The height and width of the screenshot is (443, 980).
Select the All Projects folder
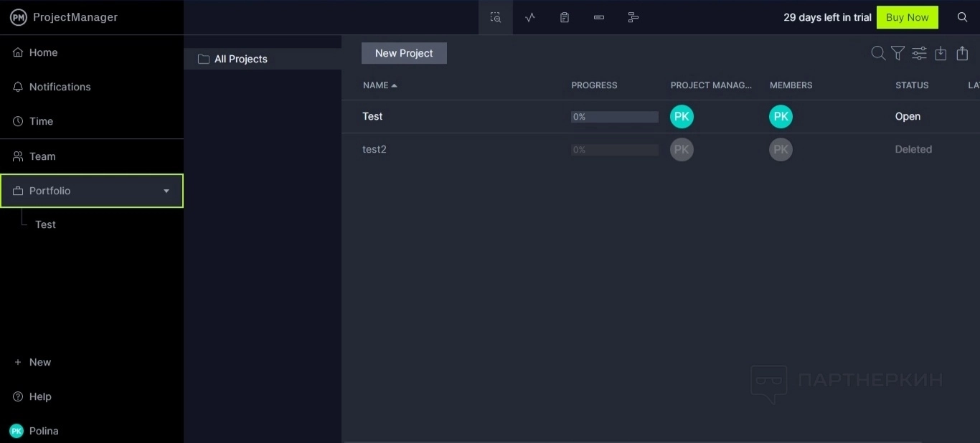point(240,59)
